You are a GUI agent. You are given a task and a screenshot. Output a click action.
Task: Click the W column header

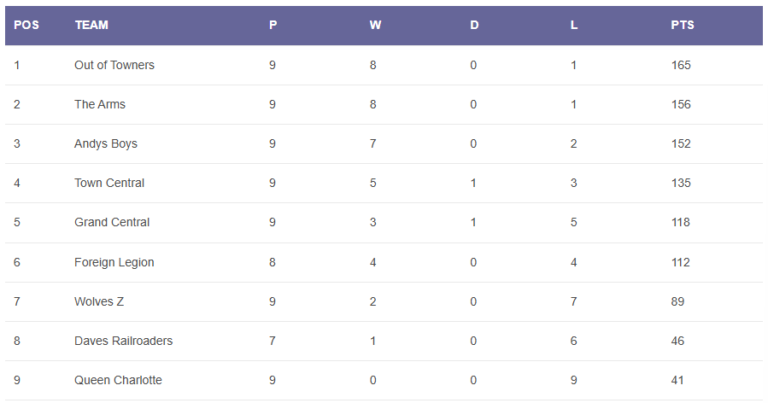pos(375,25)
